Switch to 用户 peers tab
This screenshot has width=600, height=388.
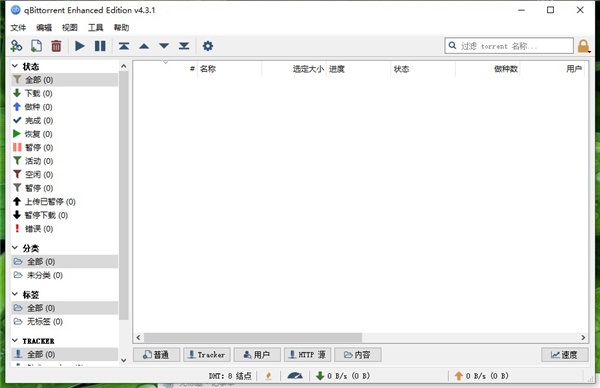(x=257, y=355)
